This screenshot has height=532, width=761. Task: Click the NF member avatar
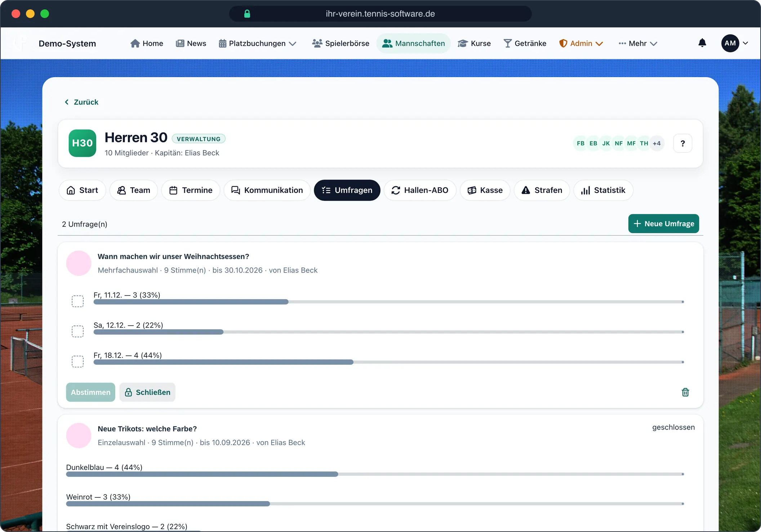click(619, 143)
